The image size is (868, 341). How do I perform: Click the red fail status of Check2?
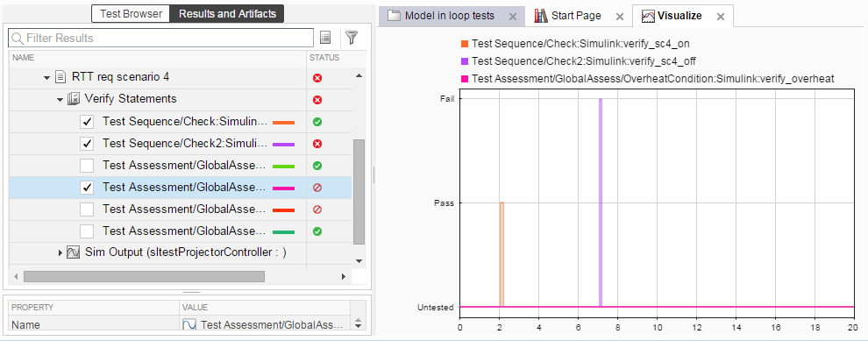(317, 144)
